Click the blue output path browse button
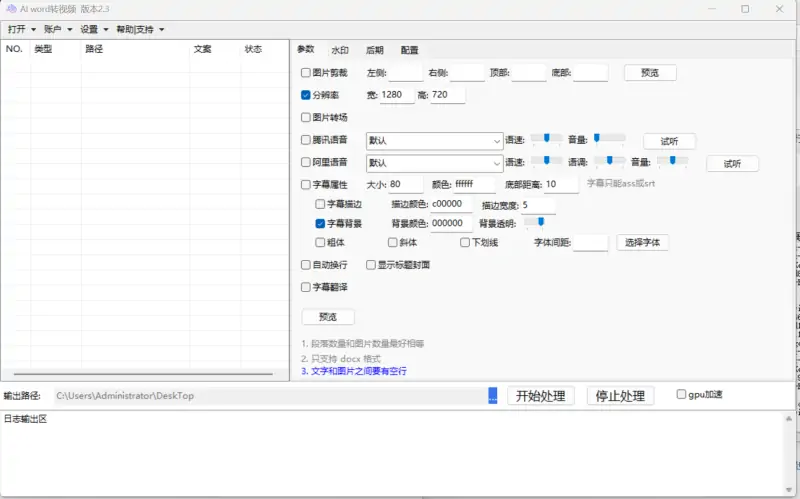Screen dimensions: 800x499 coord(492,396)
